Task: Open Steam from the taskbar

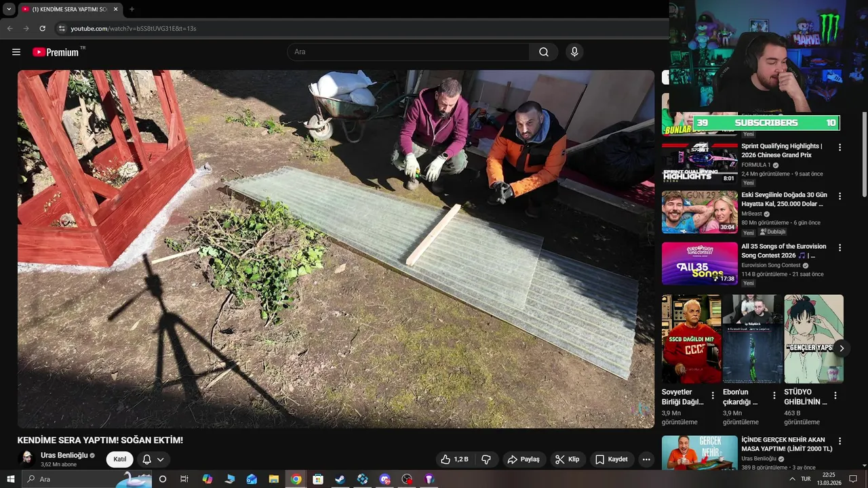Action: pyautogui.click(x=340, y=479)
